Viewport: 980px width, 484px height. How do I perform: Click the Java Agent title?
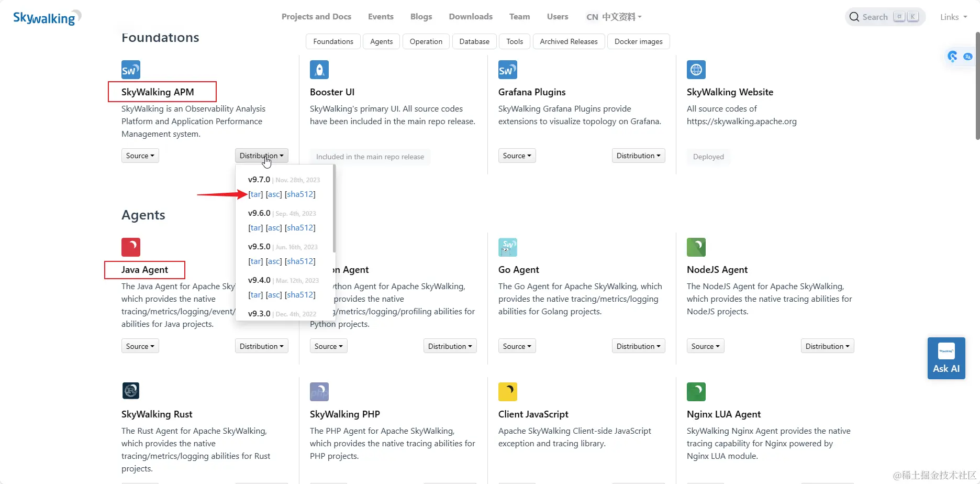pos(144,270)
